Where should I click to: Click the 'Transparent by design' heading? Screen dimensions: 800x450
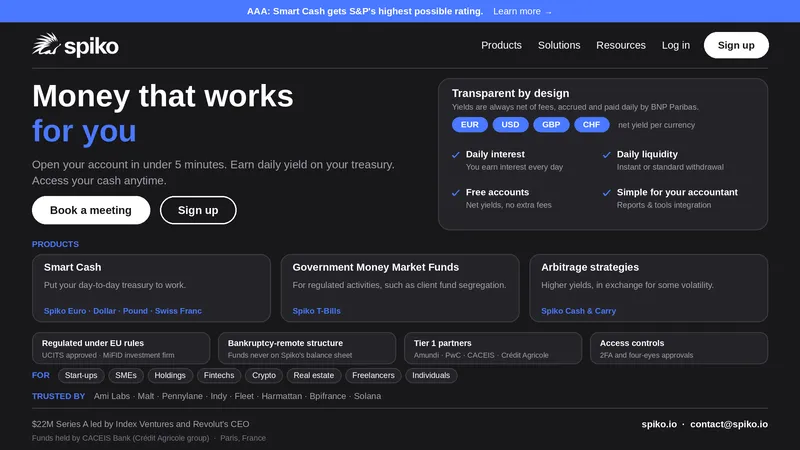pyautogui.click(x=510, y=93)
